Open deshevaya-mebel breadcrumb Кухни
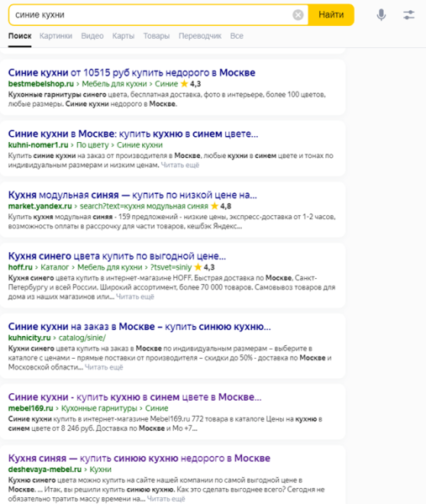Viewport: 426px width, 504px height. (100, 470)
